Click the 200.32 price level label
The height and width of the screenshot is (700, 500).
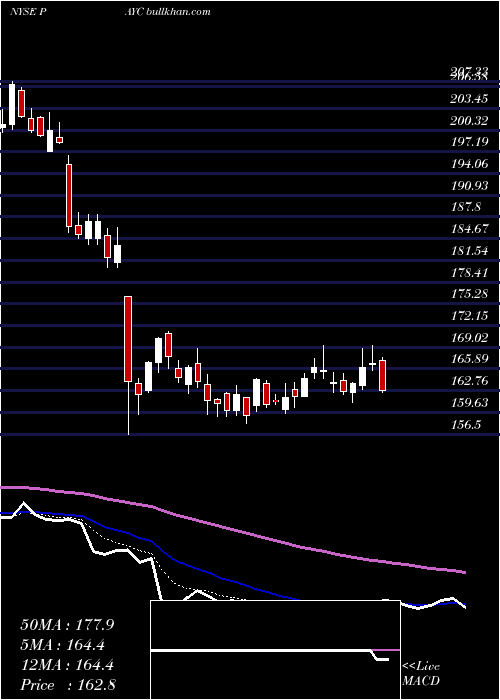point(469,121)
